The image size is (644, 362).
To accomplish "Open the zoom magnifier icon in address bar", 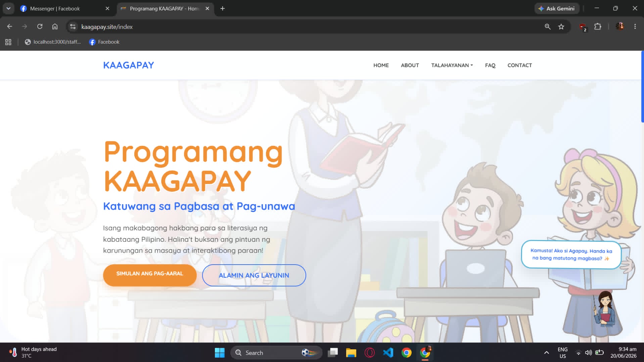I will tap(548, 27).
